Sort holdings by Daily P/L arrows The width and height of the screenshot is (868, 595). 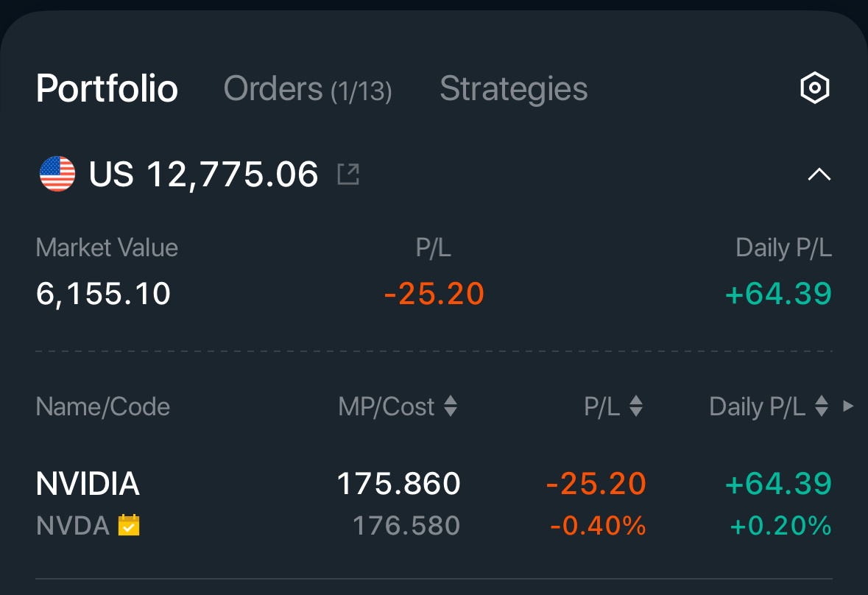pos(822,406)
